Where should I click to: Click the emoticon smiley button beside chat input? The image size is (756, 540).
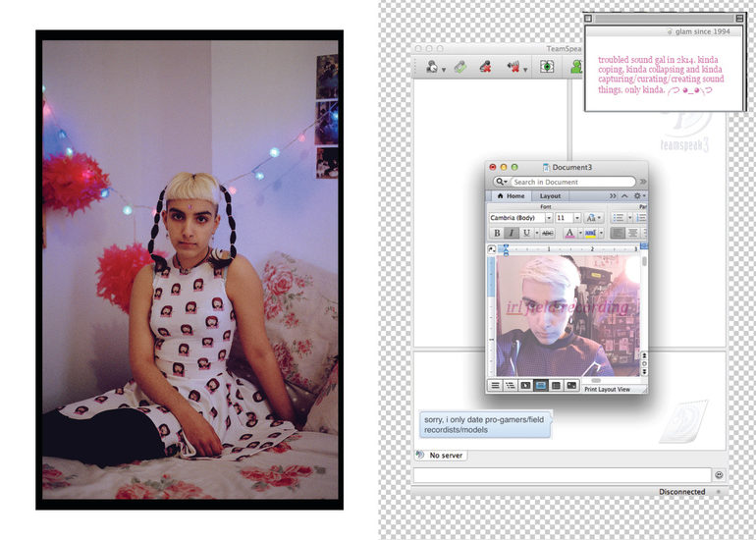pos(719,475)
